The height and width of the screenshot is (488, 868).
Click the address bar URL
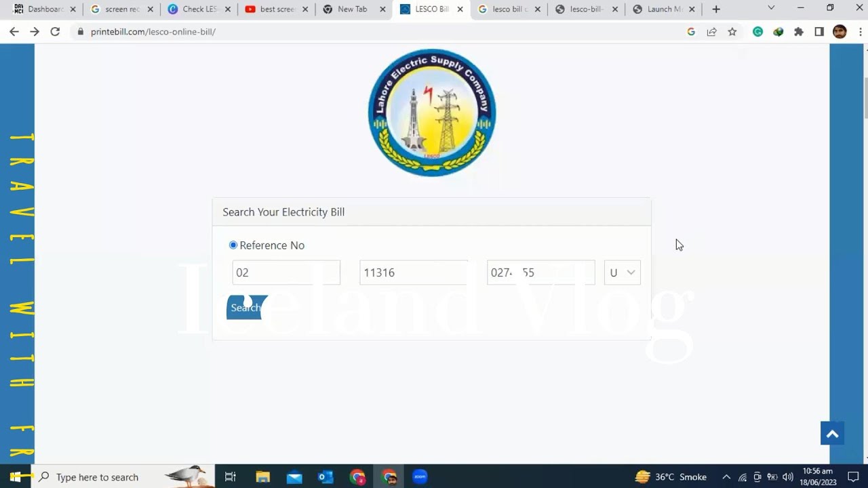point(153,32)
